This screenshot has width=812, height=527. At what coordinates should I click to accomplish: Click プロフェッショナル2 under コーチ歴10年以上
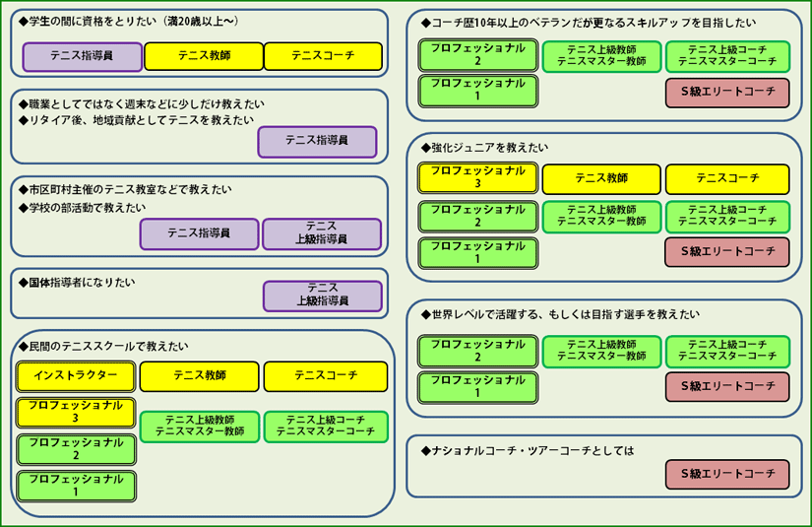click(x=477, y=55)
